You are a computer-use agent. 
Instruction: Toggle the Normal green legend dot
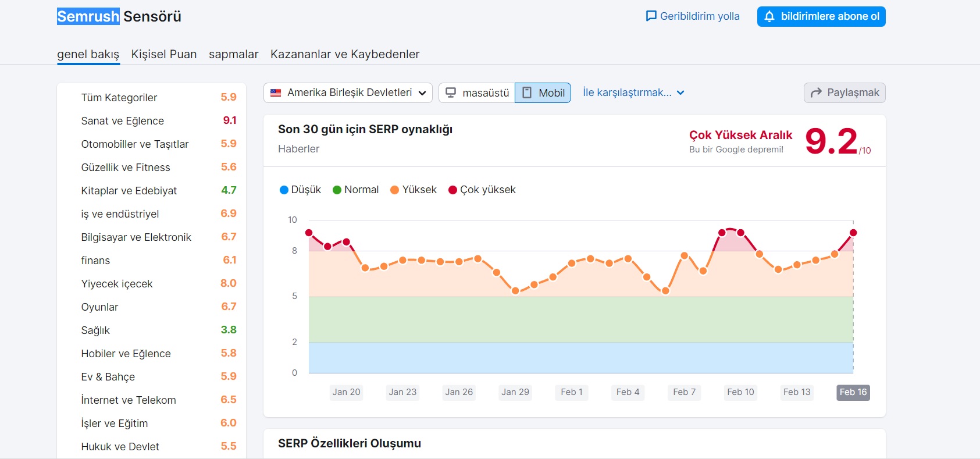coord(337,190)
